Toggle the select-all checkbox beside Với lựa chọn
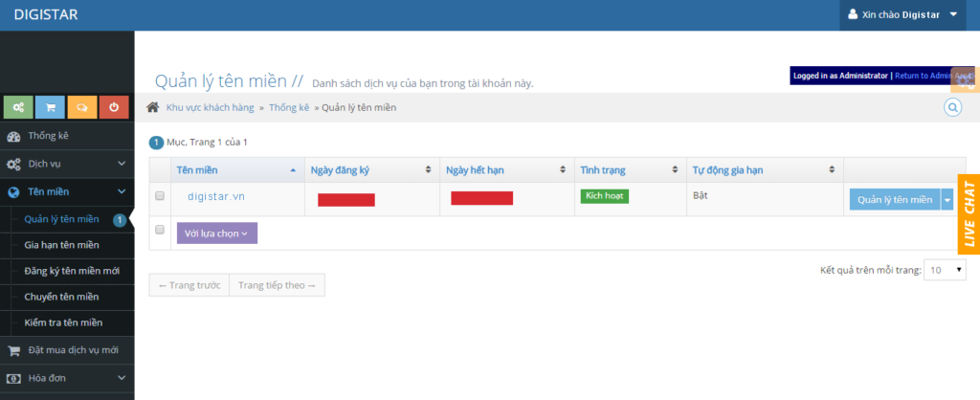Image resolution: width=980 pixels, height=400 pixels. [x=160, y=230]
